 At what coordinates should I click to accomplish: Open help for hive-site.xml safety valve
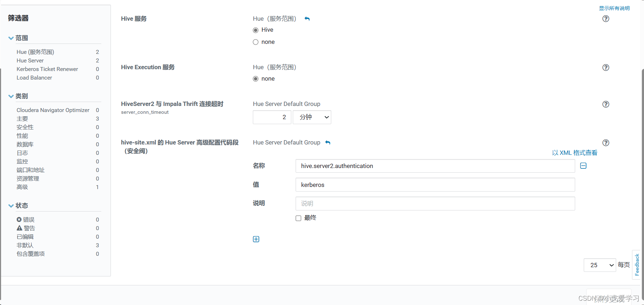pyautogui.click(x=605, y=143)
